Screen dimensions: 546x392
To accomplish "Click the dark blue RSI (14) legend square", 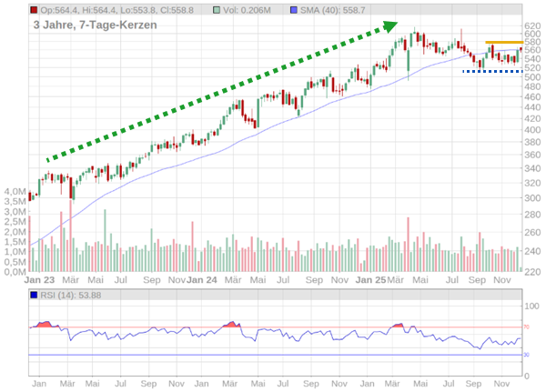I will [x=34, y=295].
